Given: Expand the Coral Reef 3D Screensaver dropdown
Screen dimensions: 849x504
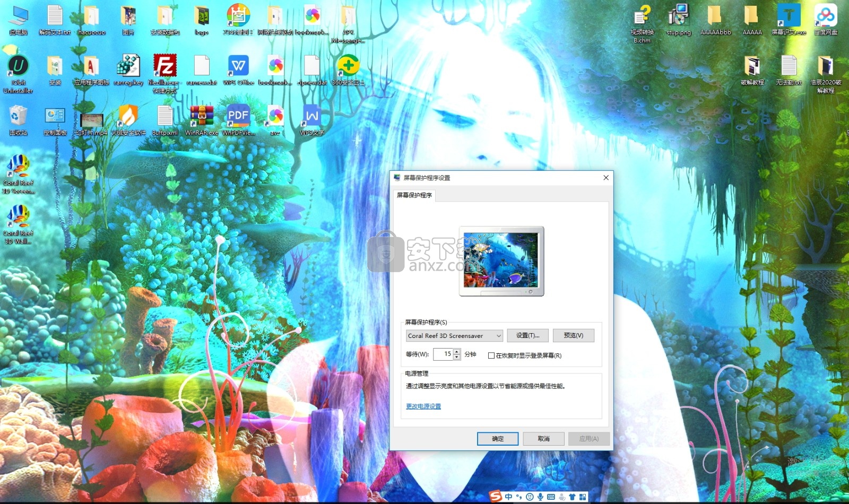Looking at the screenshot, I should (x=499, y=336).
